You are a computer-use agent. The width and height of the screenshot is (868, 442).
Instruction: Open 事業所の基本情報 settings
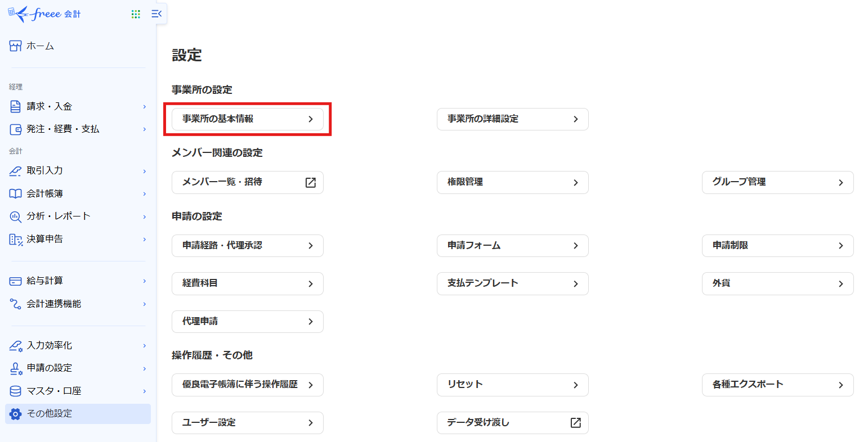tap(247, 119)
